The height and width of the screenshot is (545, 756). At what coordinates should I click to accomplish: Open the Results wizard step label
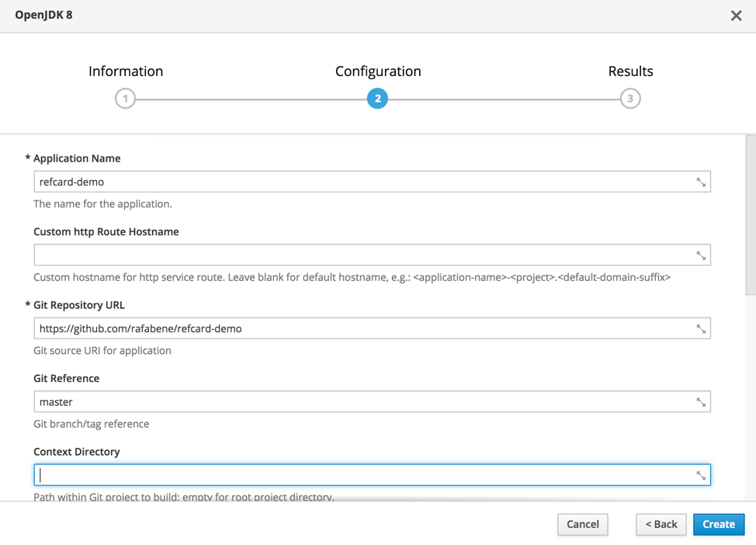(x=630, y=71)
